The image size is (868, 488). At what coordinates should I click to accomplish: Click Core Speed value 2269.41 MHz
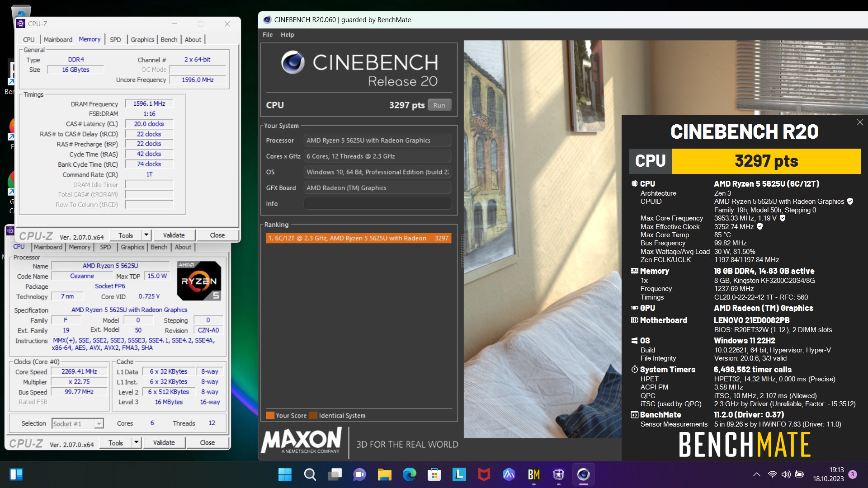click(x=79, y=371)
